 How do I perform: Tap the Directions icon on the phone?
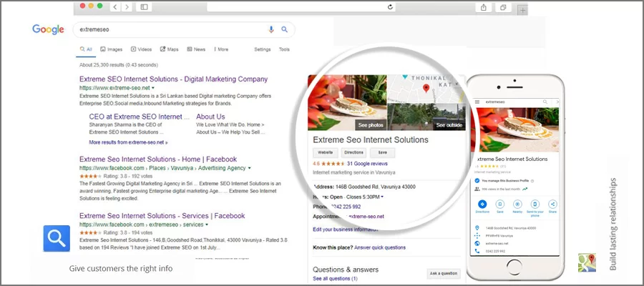(482, 204)
